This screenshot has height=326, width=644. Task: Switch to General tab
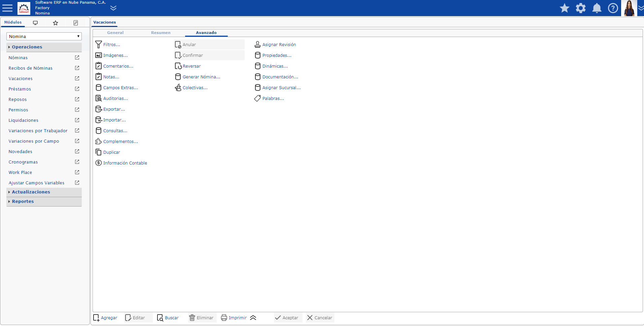(x=115, y=33)
